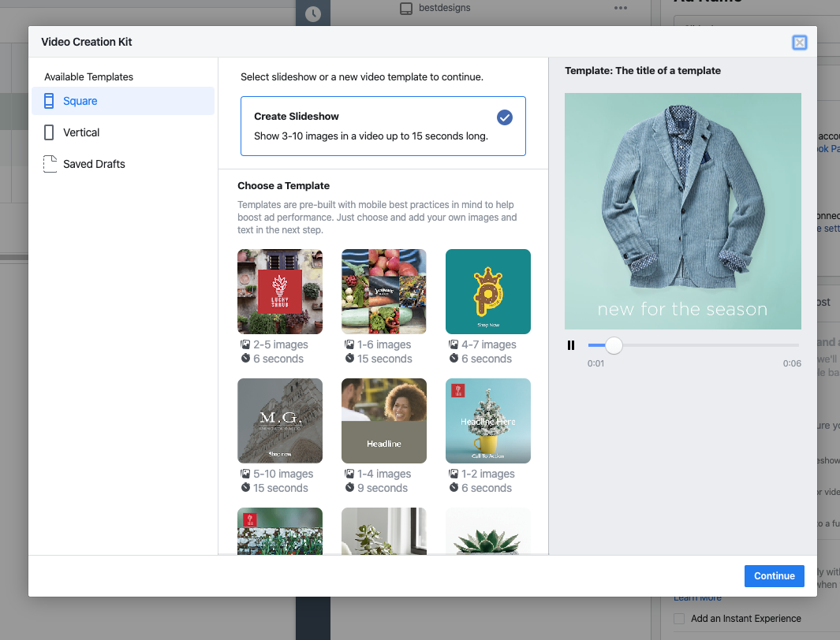Click the Learn More link behind dialog

click(x=697, y=598)
